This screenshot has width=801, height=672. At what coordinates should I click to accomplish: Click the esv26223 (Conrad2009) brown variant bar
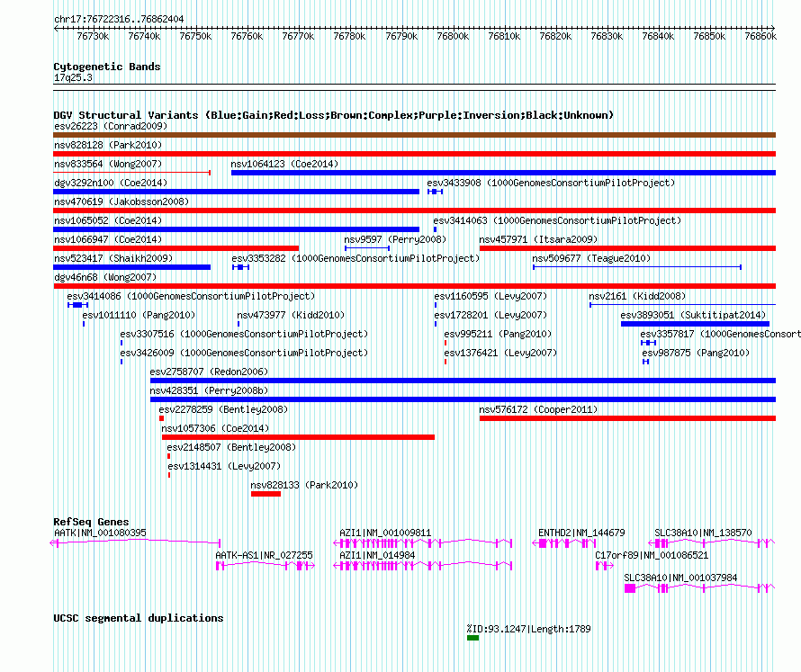(414, 135)
